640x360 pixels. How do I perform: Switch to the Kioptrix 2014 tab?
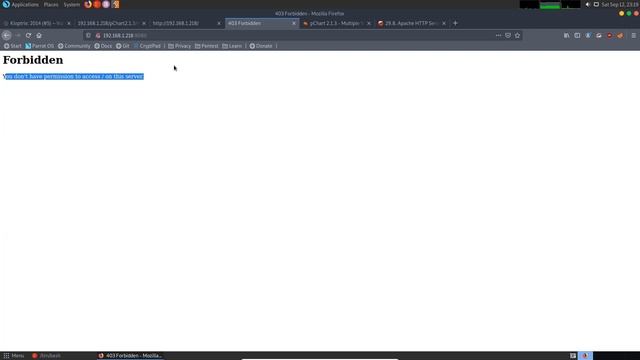35,23
